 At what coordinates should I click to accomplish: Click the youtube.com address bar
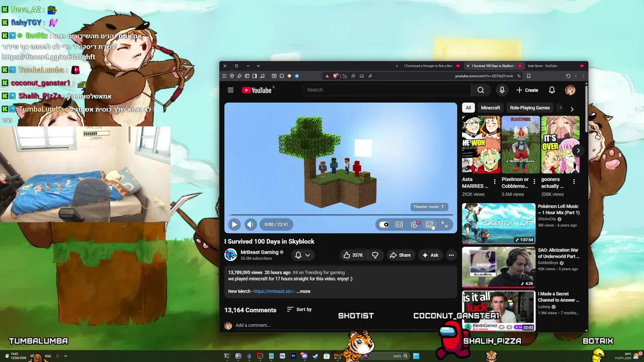[x=484, y=76]
